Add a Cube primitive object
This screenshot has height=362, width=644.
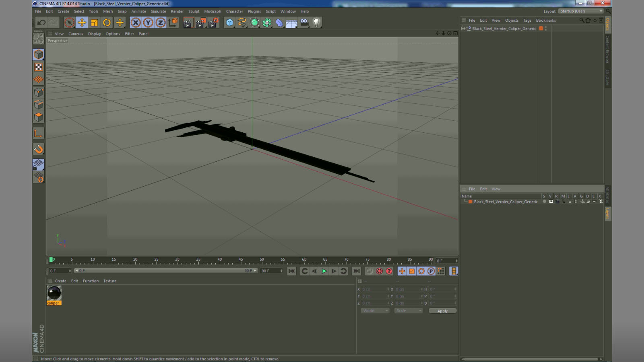point(229,23)
